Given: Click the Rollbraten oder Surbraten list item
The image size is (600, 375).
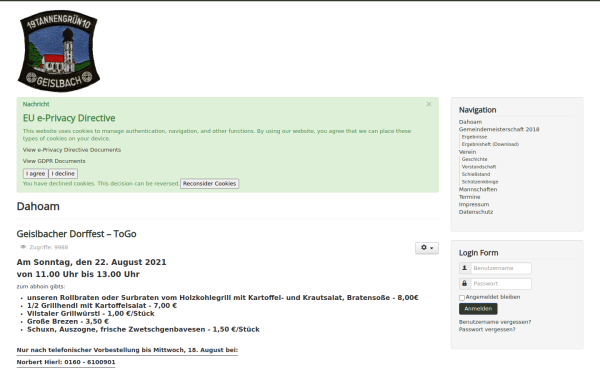Looking at the screenshot, I should click(x=222, y=297).
